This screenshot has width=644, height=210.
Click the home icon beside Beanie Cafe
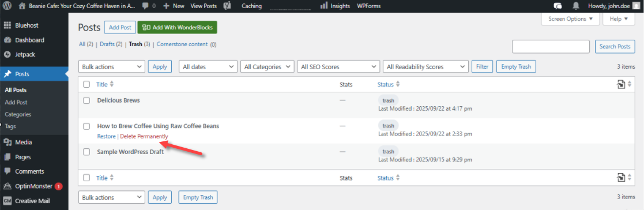point(22,6)
